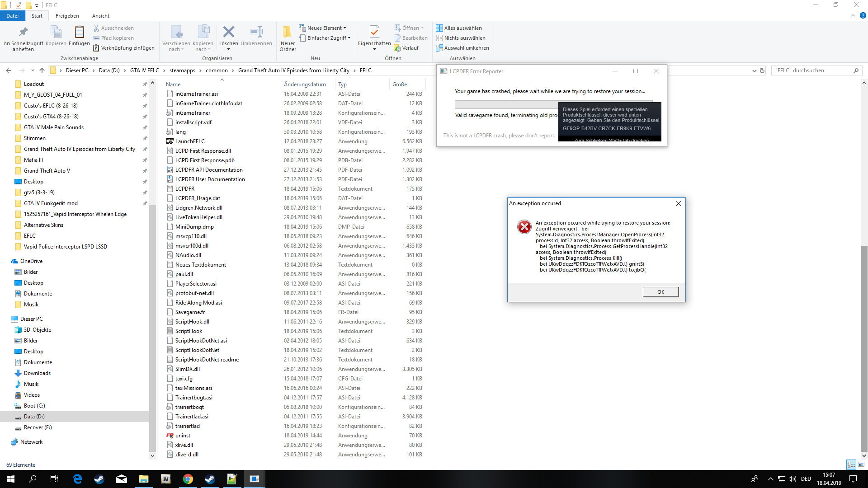Open Steam from the taskbar
868x488 pixels.
tap(99, 479)
